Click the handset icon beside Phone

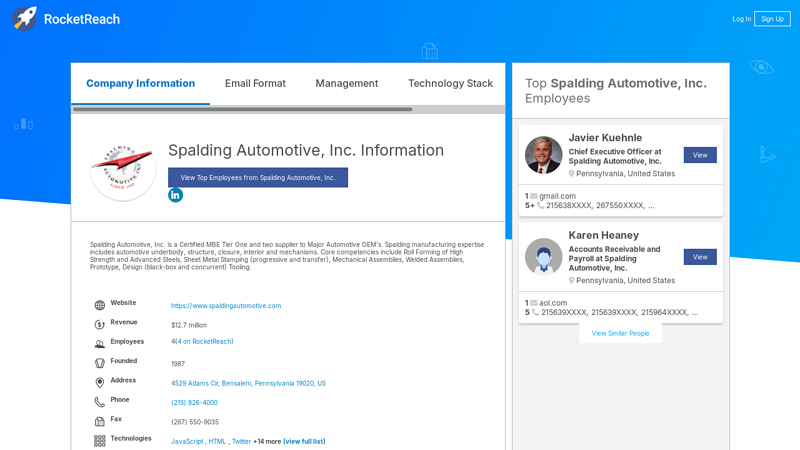(x=99, y=402)
